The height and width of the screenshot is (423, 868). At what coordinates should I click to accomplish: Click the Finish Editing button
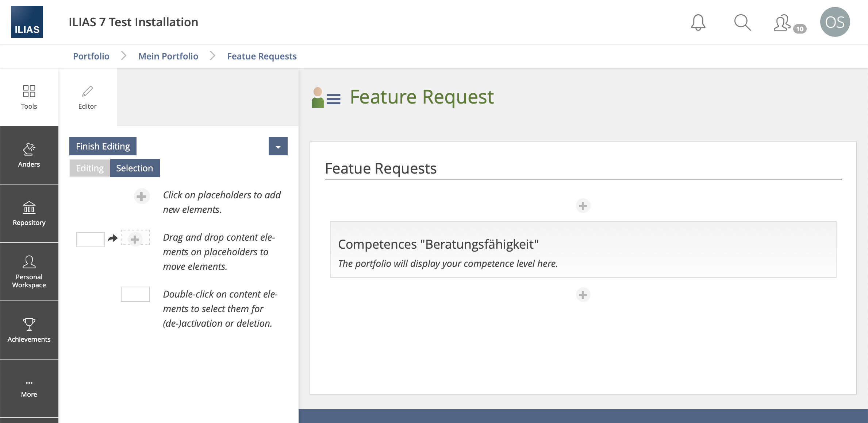click(x=103, y=146)
